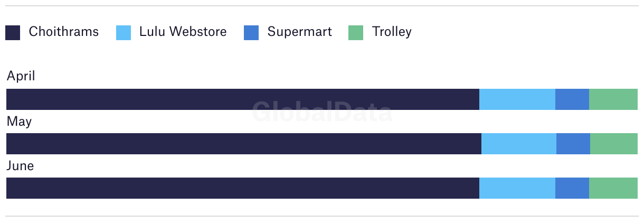Select the Supermart segment in April bar
Screen dimensions: 644x223
coord(572,99)
